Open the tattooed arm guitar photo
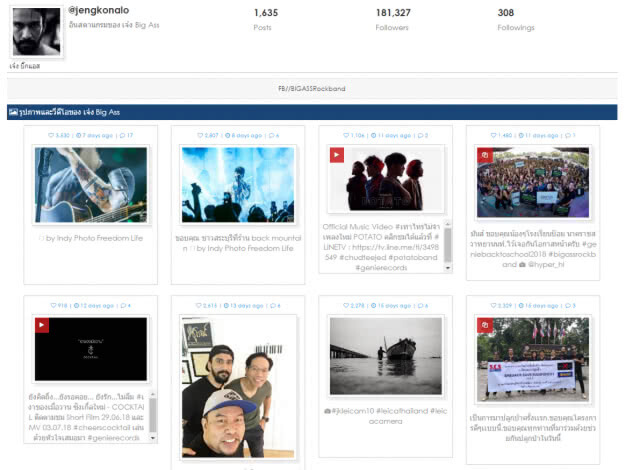The width and height of the screenshot is (640, 470). click(91, 185)
